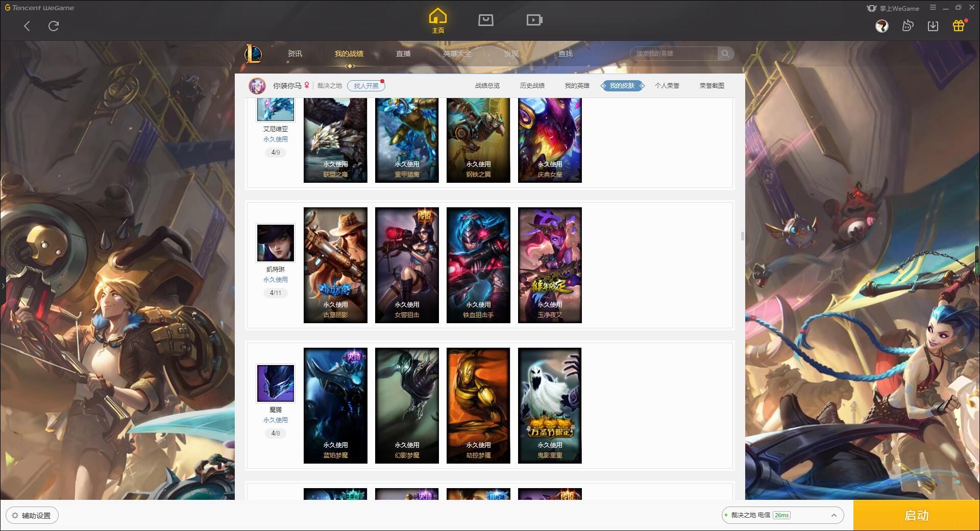This screenshot has height=531, width=980.
Task: Open the shop icon in top bar
Action: click(x=486, y=20)
